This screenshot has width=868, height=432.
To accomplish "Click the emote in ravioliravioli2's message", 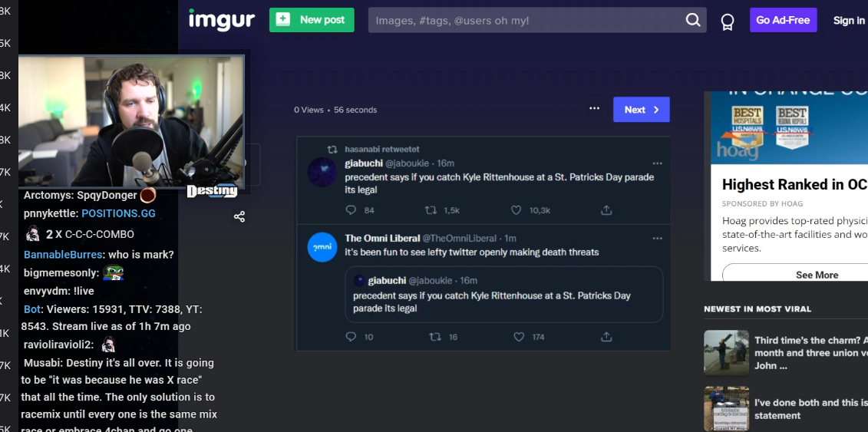I will (108, 345).
